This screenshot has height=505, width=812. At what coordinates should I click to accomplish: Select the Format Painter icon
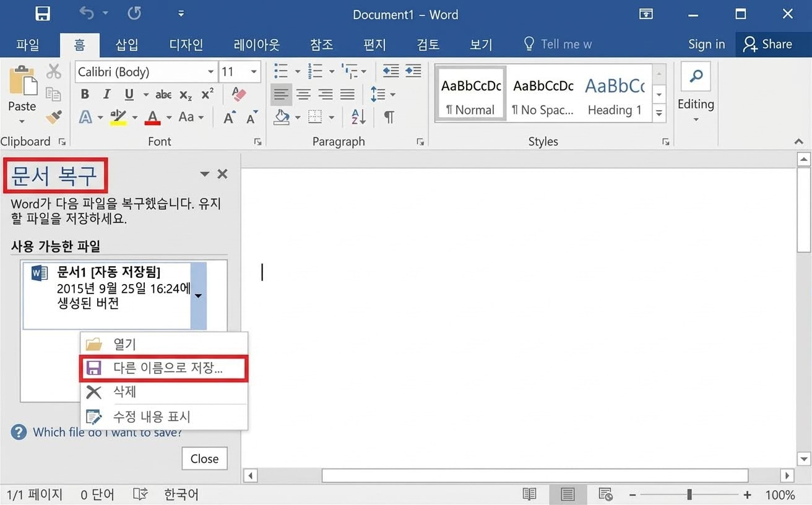pos(54,118)
